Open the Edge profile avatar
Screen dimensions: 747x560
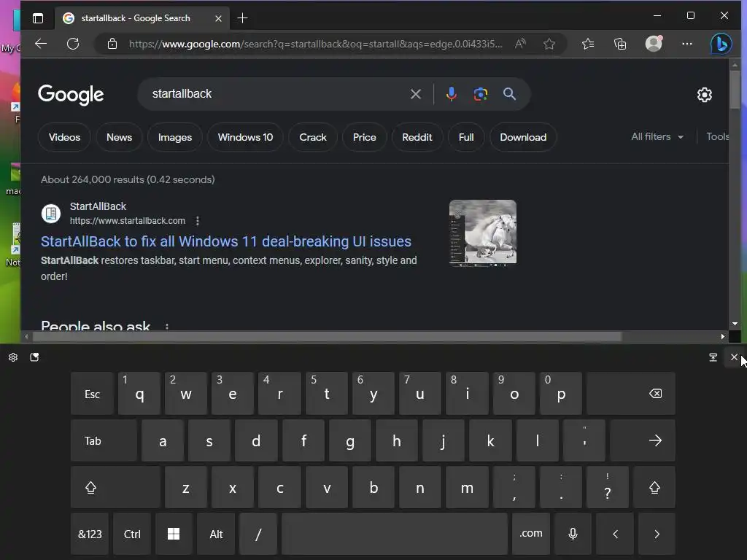(654, 44)
